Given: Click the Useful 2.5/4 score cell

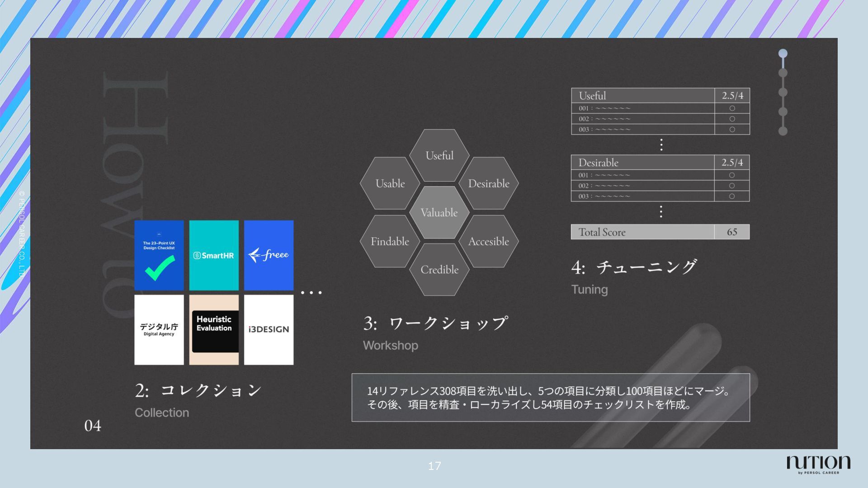Looking at the screenshot, I should 732,95.
